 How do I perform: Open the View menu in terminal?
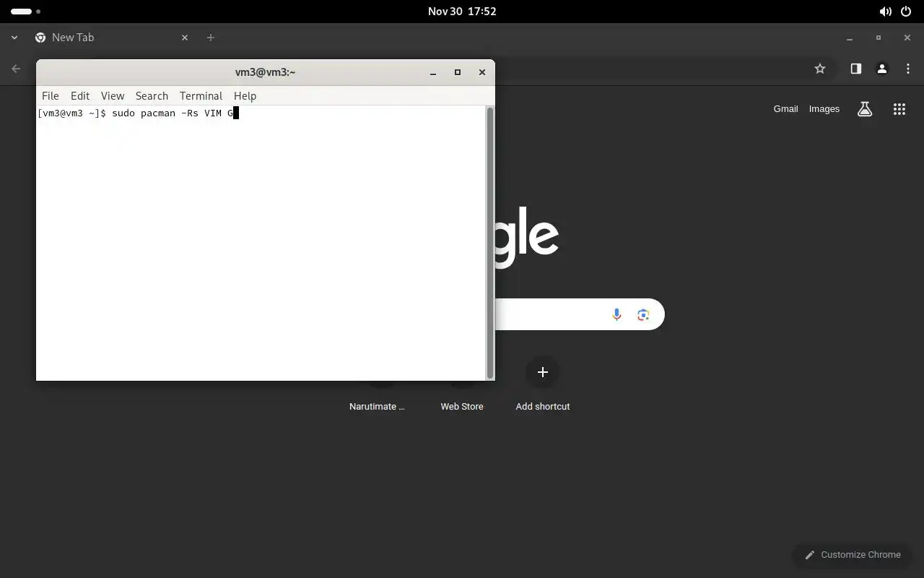pyautogui.click(x=113, y=95)
